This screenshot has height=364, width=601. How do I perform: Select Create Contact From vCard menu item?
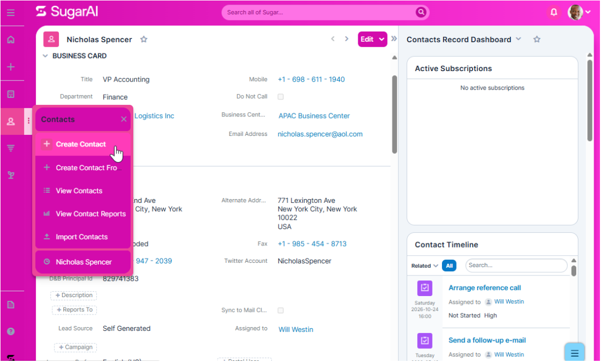tap(83, 168)
